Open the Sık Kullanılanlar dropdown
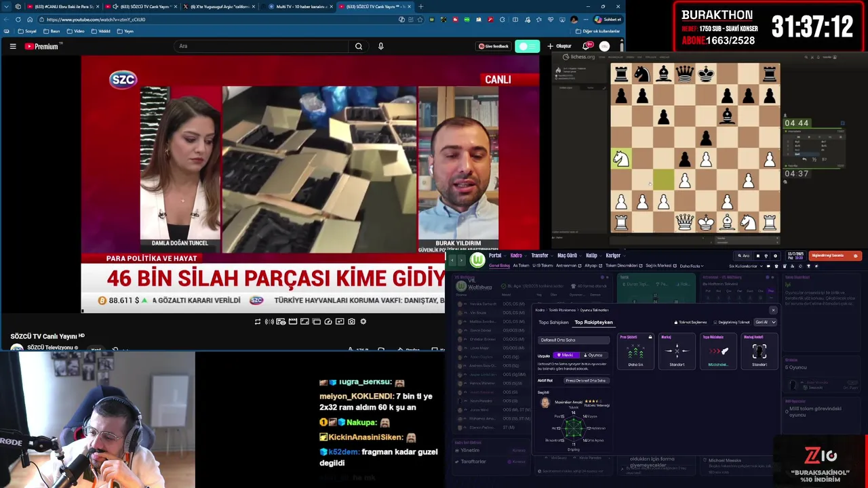 pos(745,266)
